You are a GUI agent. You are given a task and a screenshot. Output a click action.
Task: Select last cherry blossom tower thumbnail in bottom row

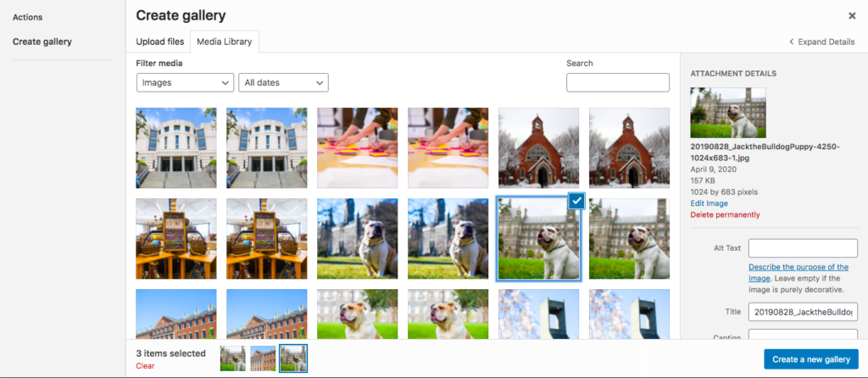(x=630, y=314)
